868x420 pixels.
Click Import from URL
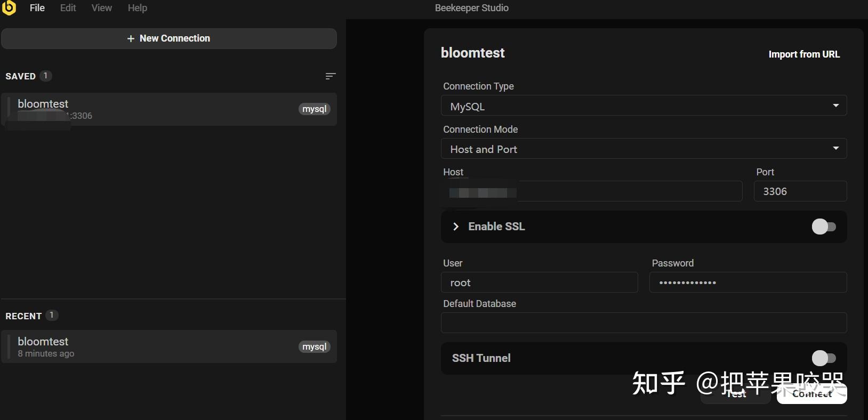(x=803, y=54)
